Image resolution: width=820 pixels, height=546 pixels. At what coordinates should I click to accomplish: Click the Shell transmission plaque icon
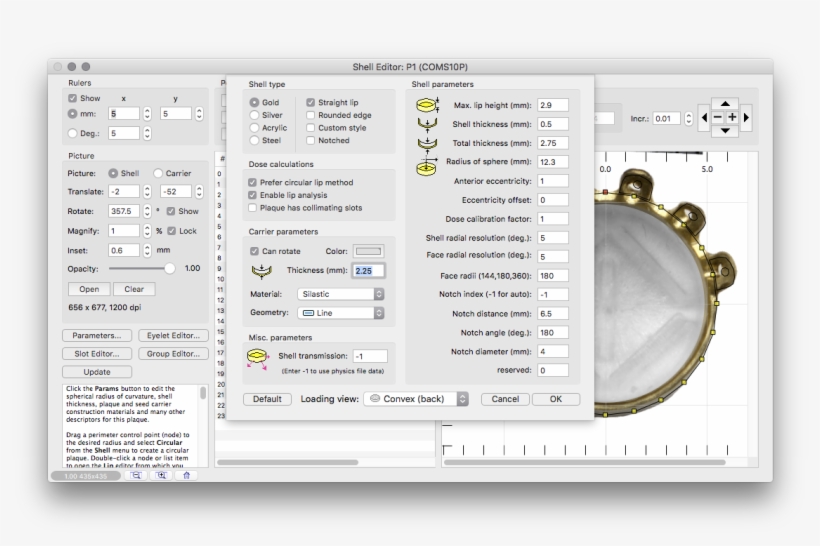tap(257, 359)
